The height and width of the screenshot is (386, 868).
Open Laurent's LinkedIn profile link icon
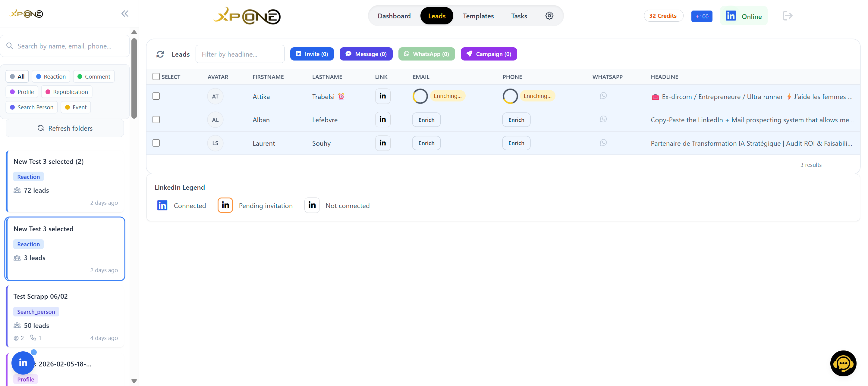[383, 143]
